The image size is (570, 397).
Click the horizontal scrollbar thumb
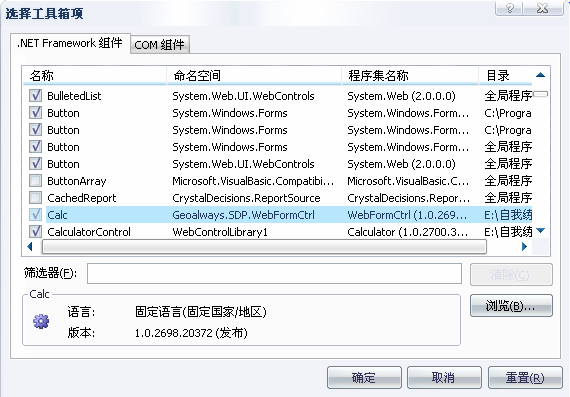pos(264,247)
